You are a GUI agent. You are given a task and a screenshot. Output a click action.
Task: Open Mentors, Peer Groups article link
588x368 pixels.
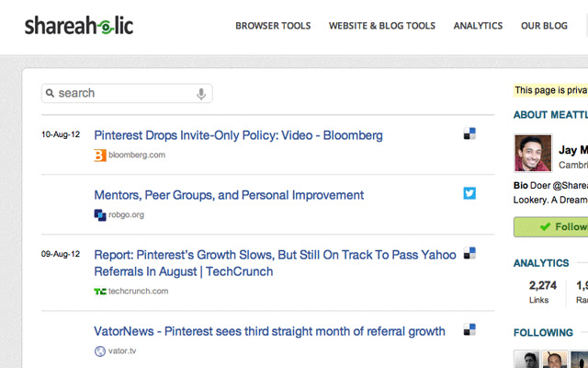(x=229, y=195)
